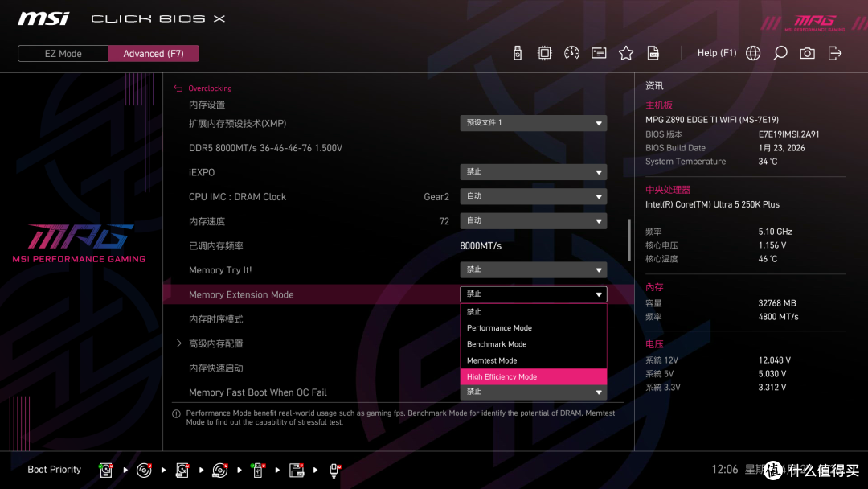Click the 已调内存频率 8000MT/s value
The height and width of the screenshot is (489, 868).
(x=481, y=245)
